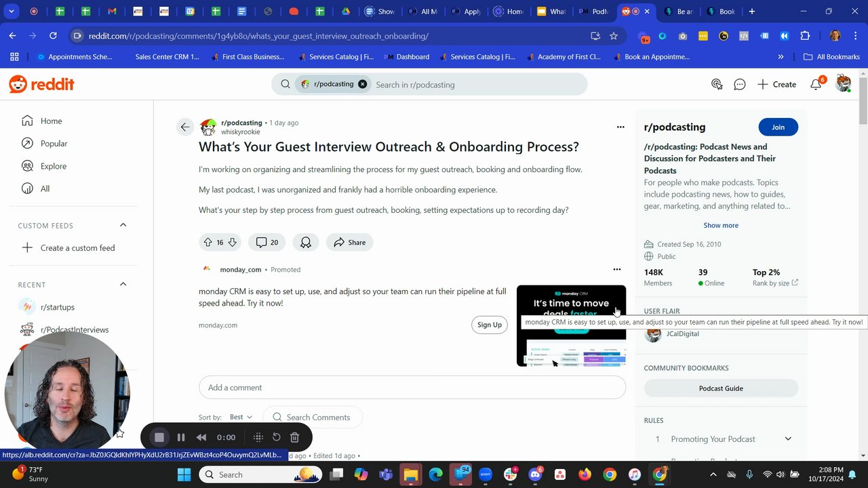Open Zoom from the taskbar
Screen dimensions: 868x488
(485, 474)
